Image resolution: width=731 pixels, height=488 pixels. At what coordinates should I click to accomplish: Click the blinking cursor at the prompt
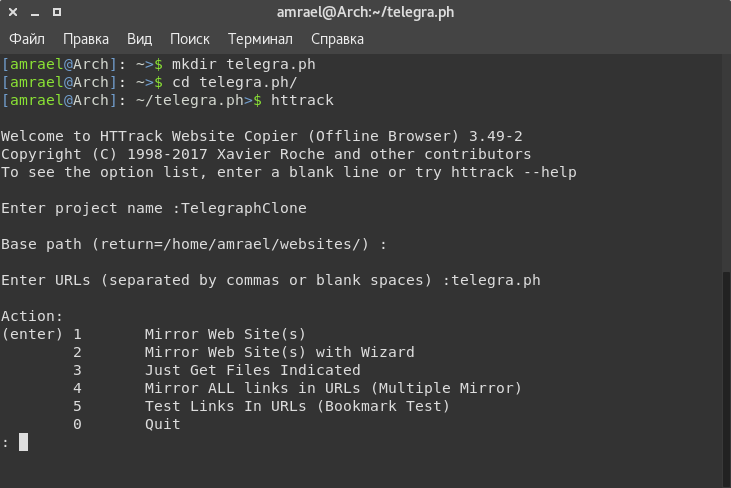(23, 442)
